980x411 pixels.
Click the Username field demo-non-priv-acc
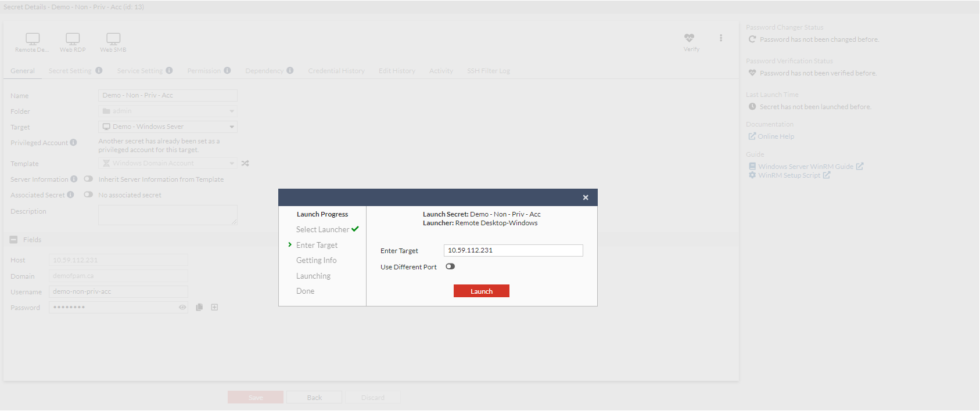tap(119, 291)
